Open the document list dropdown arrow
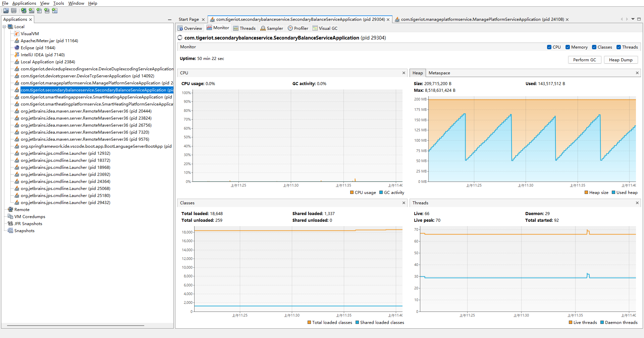The height and width of the screenshot is (338, 644). (633, 19)
